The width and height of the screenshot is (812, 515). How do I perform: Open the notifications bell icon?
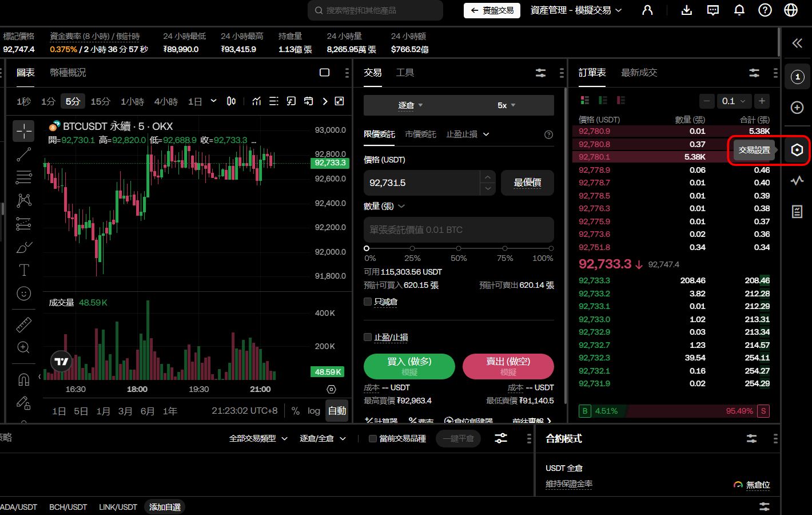(739, 10)
